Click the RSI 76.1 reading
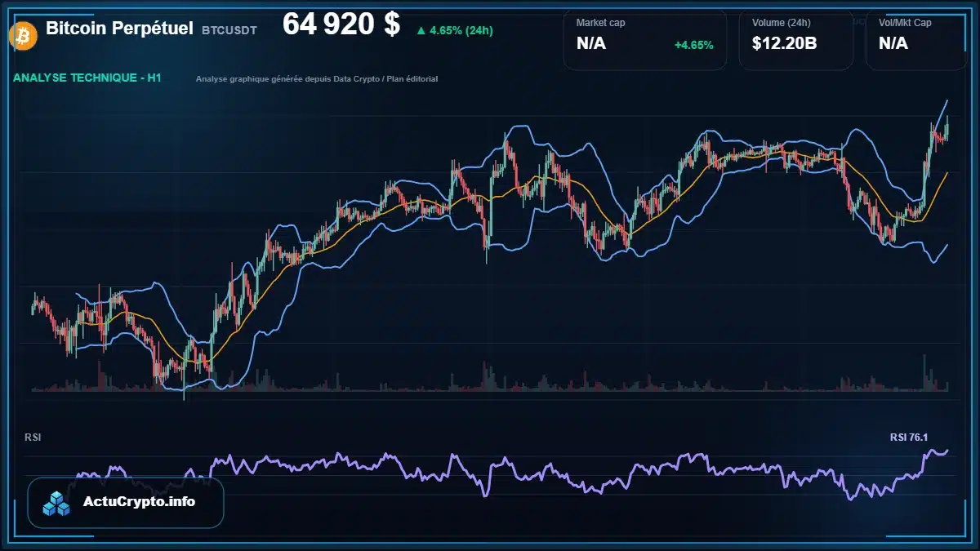This screenshot has height=551, width=980. 908,438
